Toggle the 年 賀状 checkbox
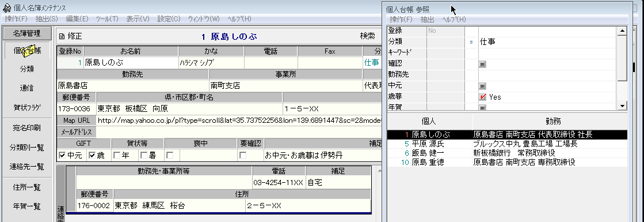 pyautogui.click(x=116, y=155)
